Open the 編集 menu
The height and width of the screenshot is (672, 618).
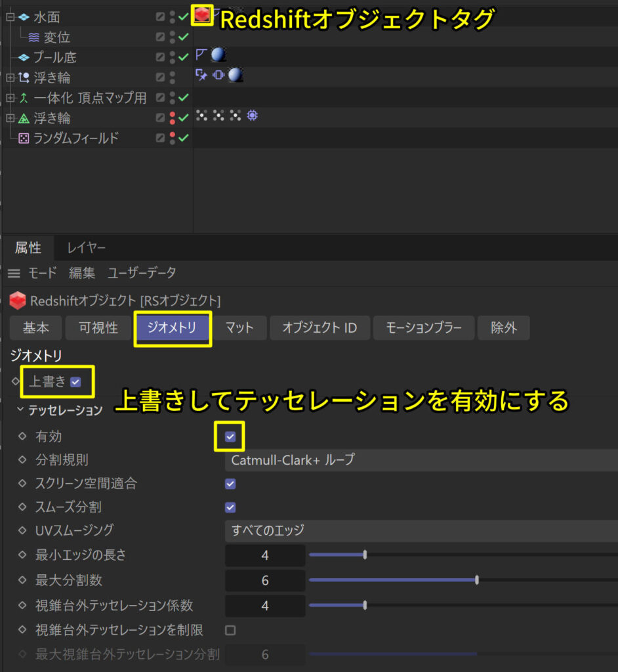(x=82, y=273)
